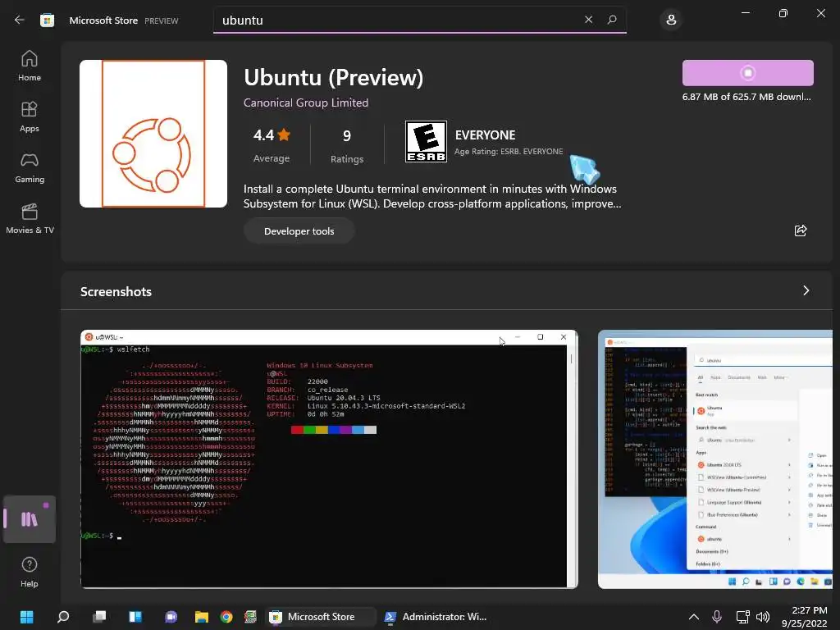Click the Ubuntu (Preview) title

[x=333, y=78]
